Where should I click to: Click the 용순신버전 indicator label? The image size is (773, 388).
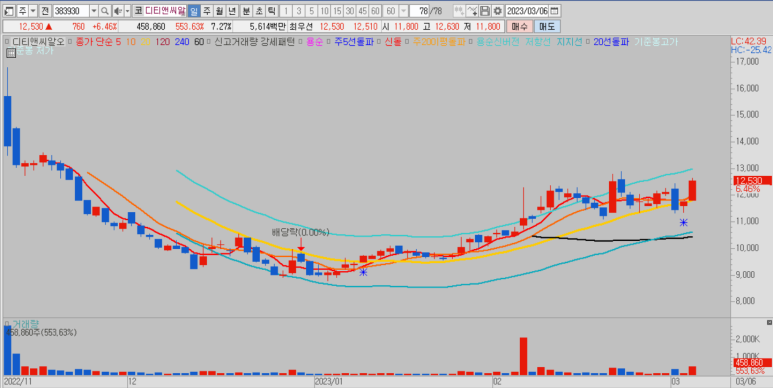pyautogui.click(x=498, y=42)
